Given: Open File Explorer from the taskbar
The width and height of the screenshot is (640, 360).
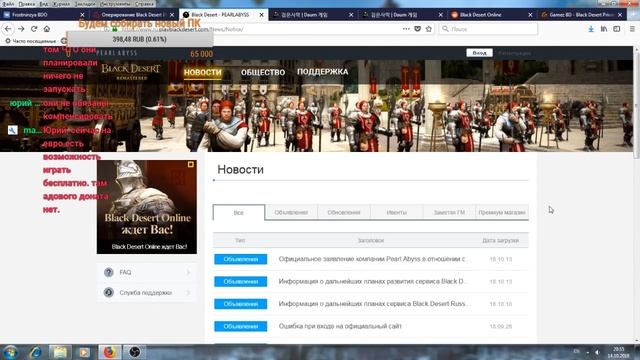Looking at the screenshot, I should point(60,352).
